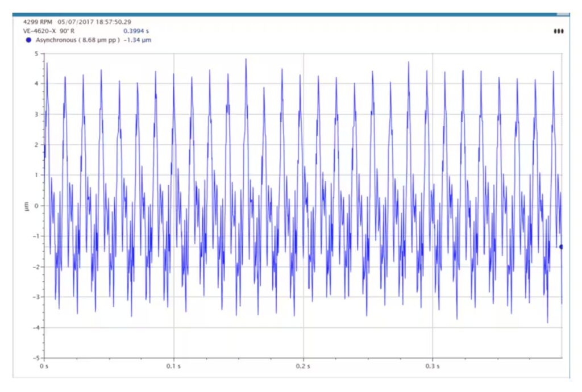
Task: Select the 0.3994 s cursor time value
Action: pos(135,31)
